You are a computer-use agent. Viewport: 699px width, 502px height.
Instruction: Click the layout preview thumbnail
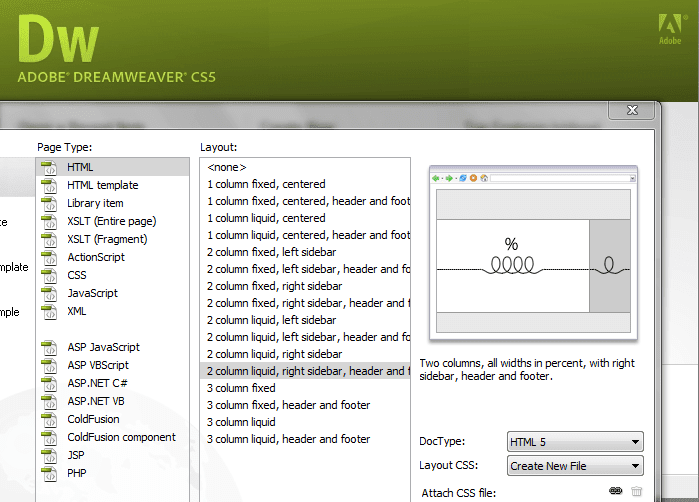[533, 253]
